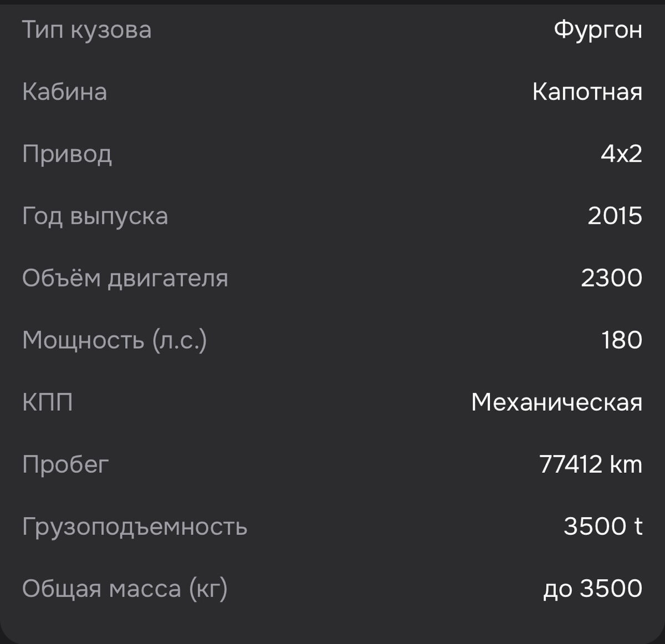The image size is (665, 644).
Task: Select the 'Общая масса (кг)' label
Action: tap(125, 589)
